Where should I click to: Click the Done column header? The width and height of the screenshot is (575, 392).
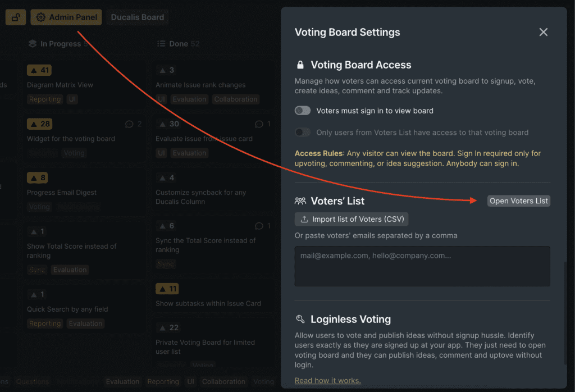point(178,44)
